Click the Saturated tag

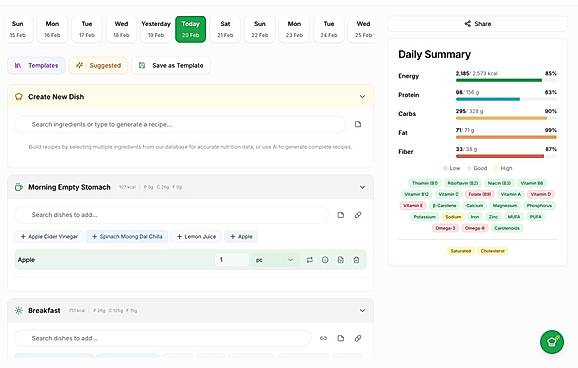(x=461, y=251)
